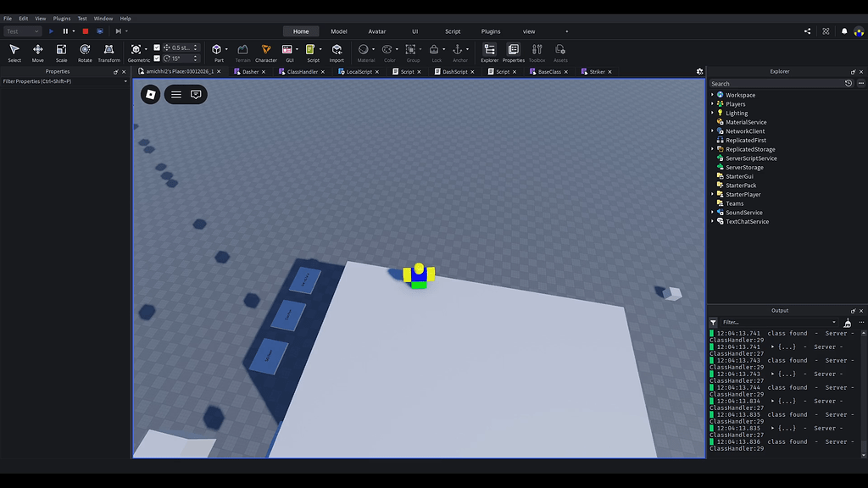Open the Toolbox
The image size is (868, 488).
click(537, 53)
